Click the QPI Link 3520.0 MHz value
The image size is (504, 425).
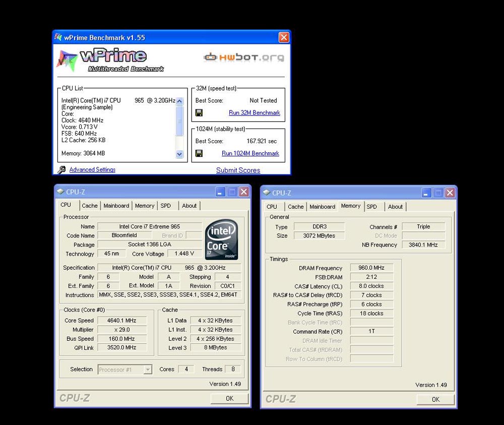(122, 347)
